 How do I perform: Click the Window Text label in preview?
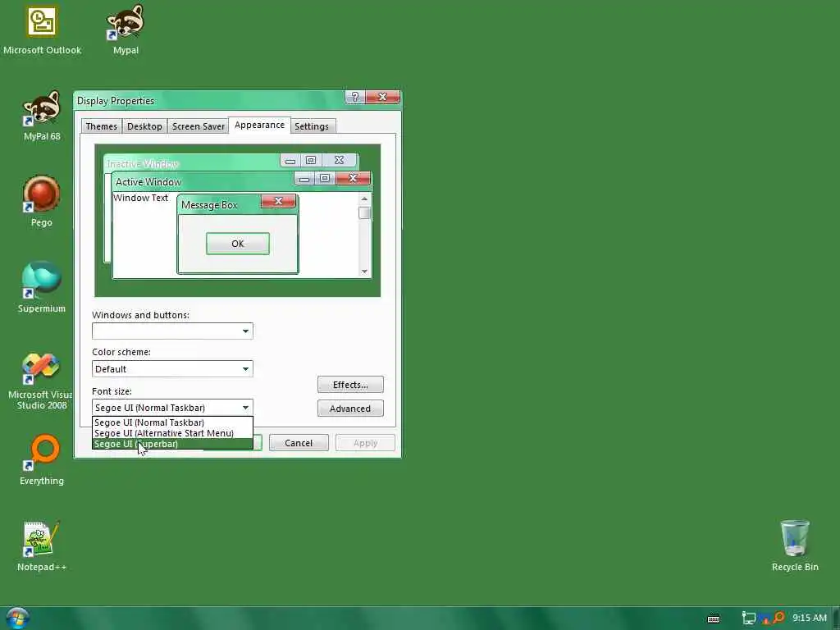coord(140,198)
